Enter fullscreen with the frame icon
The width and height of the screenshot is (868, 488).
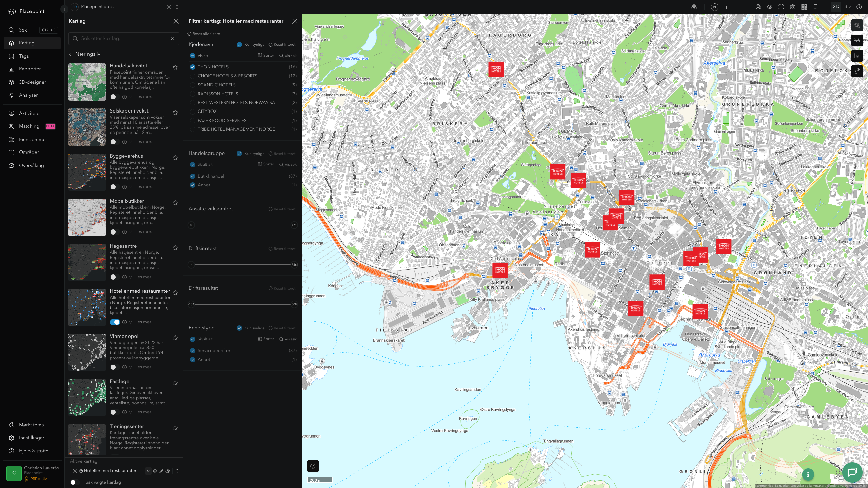(x=781, y=7)
